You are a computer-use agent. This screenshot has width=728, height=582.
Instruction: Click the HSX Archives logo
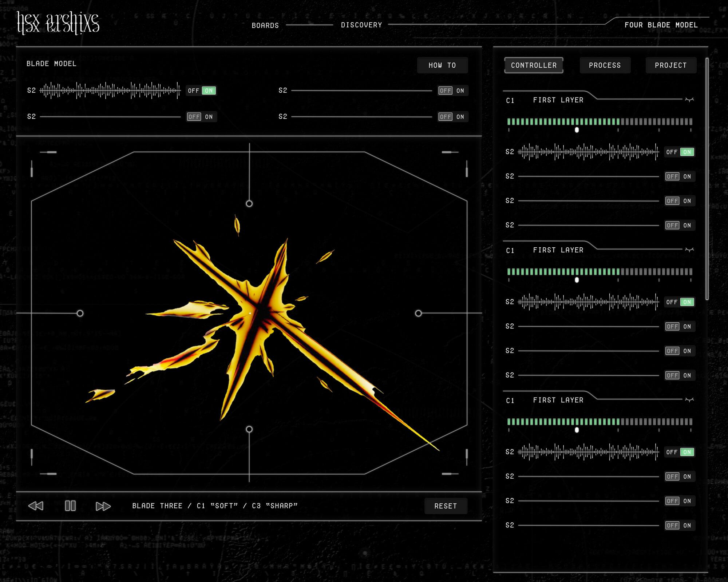[58, 23]
